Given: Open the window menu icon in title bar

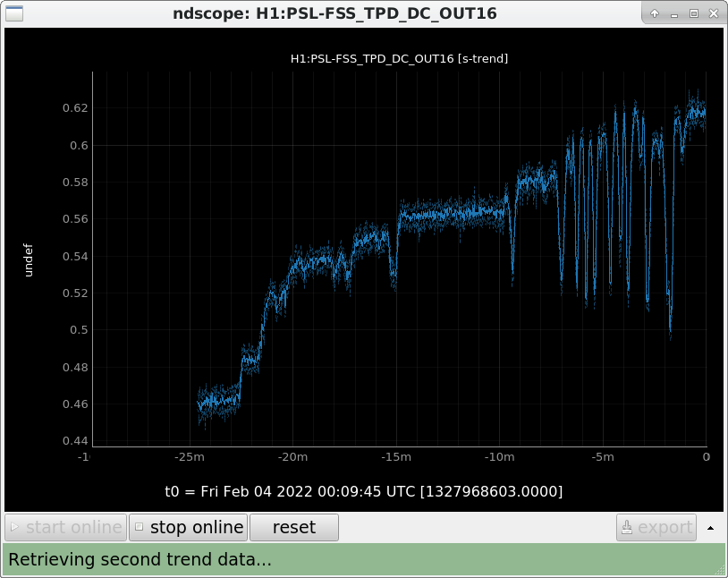Looking at the screenshot, I should point(14,13).
